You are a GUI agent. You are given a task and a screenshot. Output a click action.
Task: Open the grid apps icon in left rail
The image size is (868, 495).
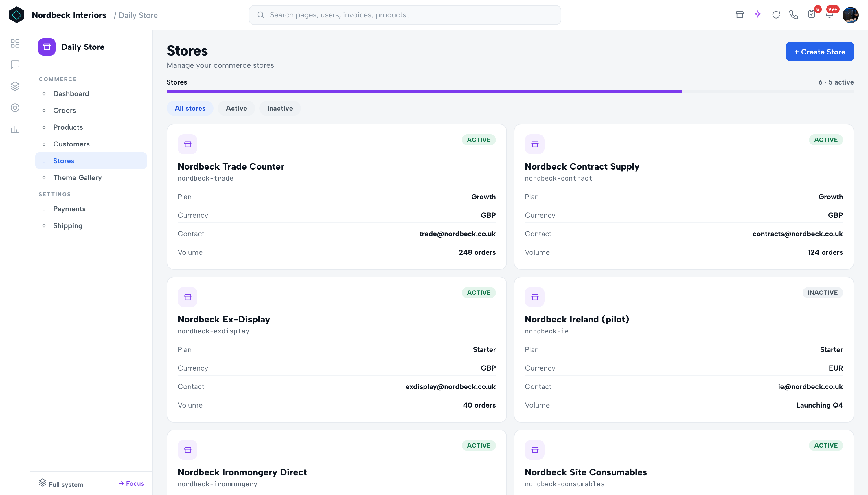coord(15,43)
